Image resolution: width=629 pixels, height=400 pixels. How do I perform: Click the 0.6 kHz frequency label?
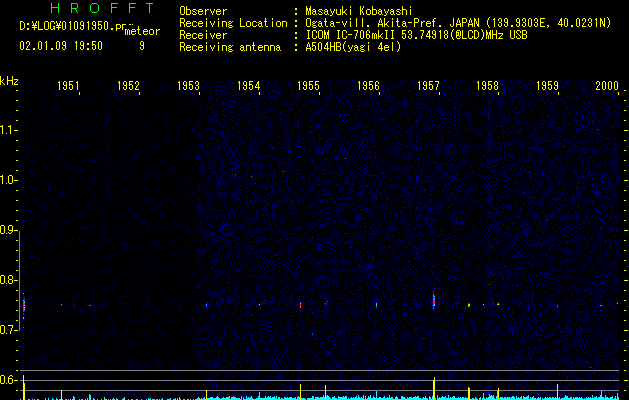(8, 380)
